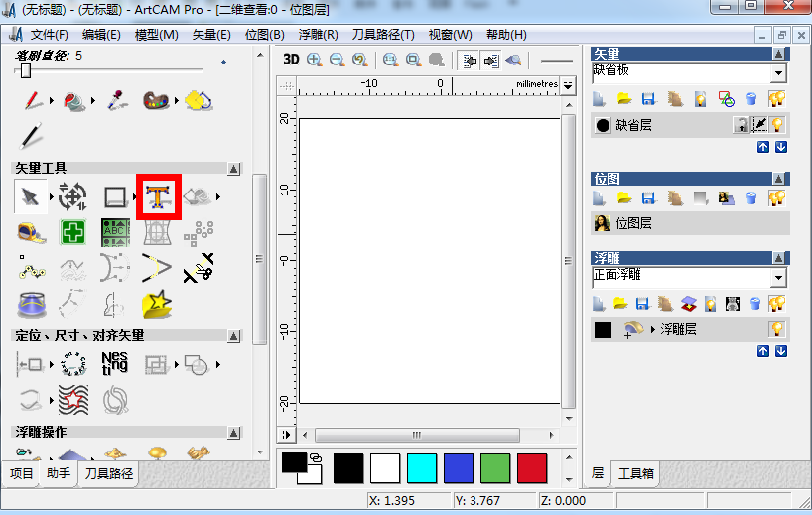Screen dimensions: 812x515
Task: Move vector layer up
Action: coord(763,147)
